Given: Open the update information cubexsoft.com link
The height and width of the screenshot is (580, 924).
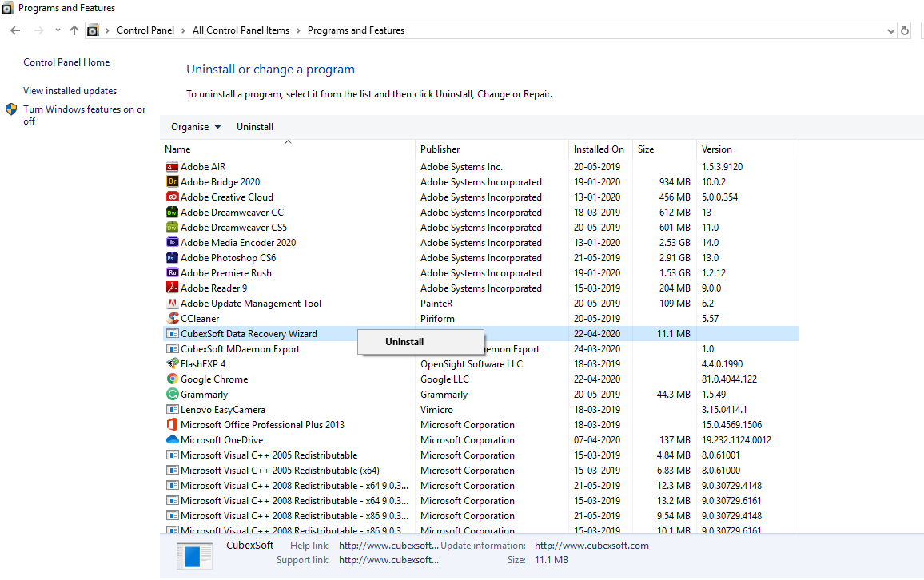Looking at the screenshot, I should (591, 546).
